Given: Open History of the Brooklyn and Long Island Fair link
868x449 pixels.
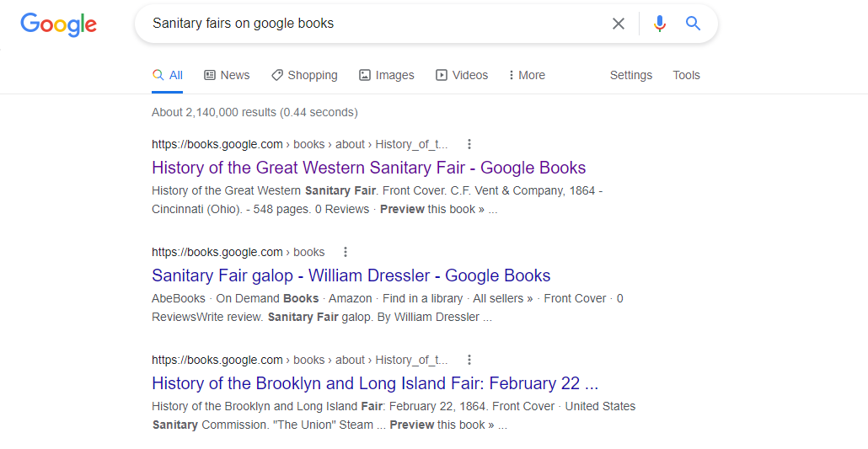Looking at the screenshot, I should pos(374,383).
